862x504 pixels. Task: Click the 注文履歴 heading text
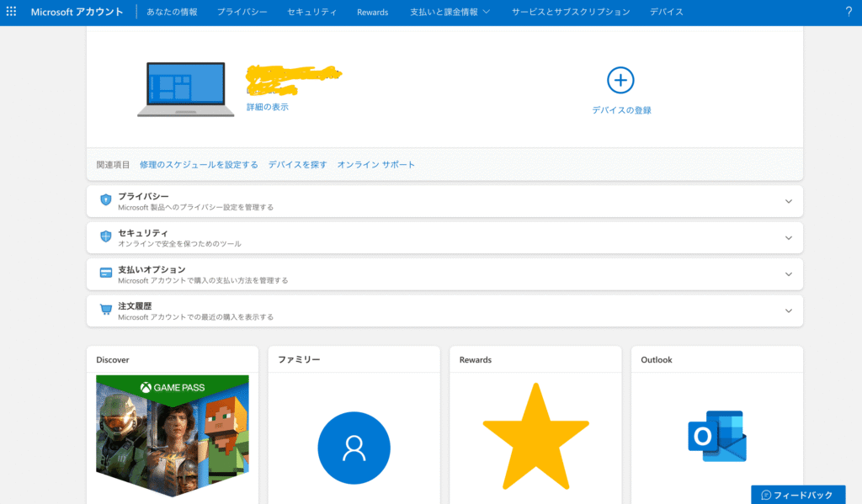tap(135, 306)
